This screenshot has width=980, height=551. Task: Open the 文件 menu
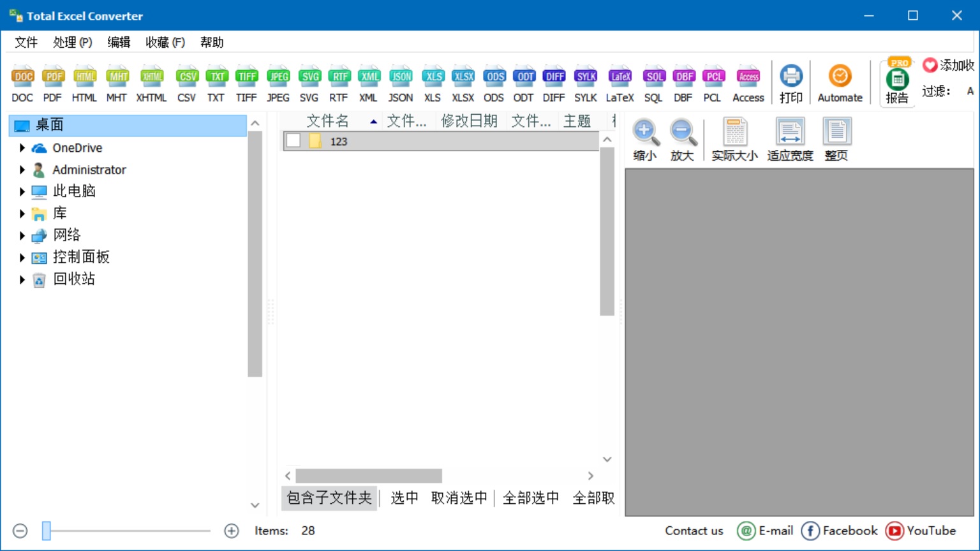[x=26, y=42]
